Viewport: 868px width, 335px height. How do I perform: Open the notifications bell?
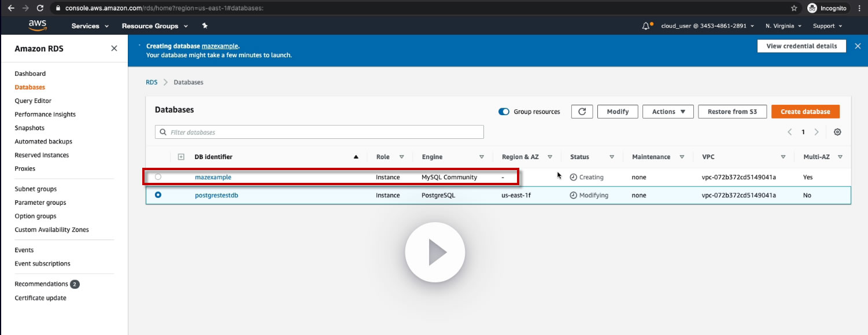coord(647,26)
